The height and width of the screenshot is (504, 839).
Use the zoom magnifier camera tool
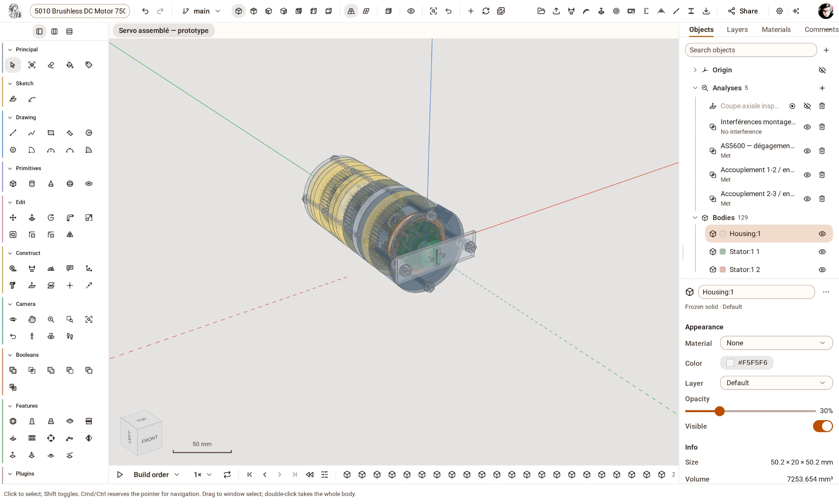(x=51, y=319)
